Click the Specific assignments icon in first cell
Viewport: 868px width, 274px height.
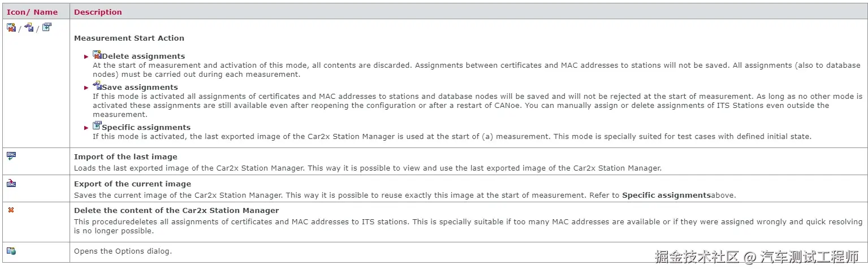pos(46,27)
